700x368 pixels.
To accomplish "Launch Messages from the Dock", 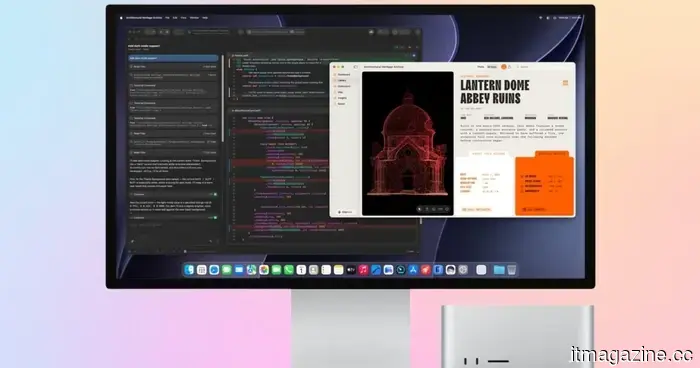I will tap(226, 270).
